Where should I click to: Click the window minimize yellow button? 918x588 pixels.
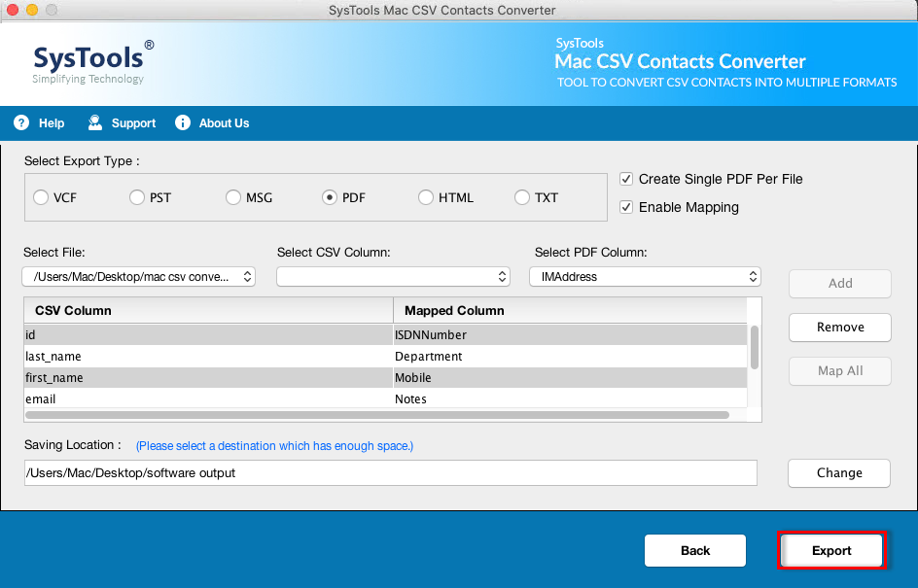[x=32, y=10]
